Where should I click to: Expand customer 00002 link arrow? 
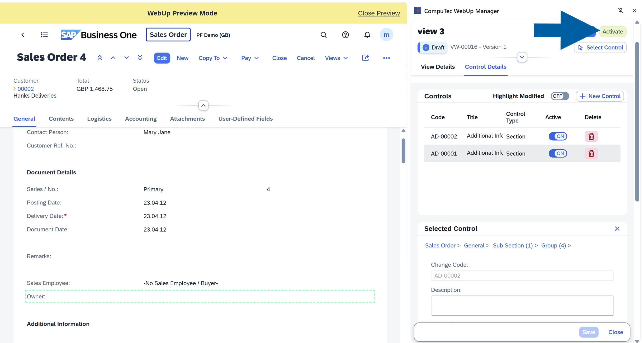click(x=15, y=89)
